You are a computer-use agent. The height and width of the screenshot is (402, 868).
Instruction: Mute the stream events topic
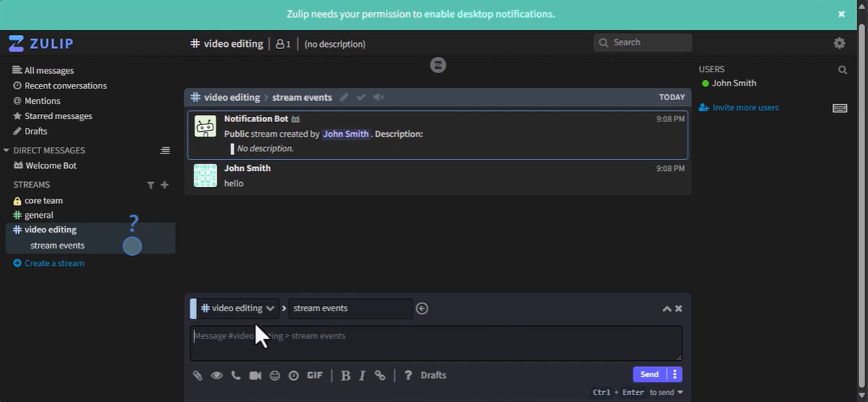(378, 97)
